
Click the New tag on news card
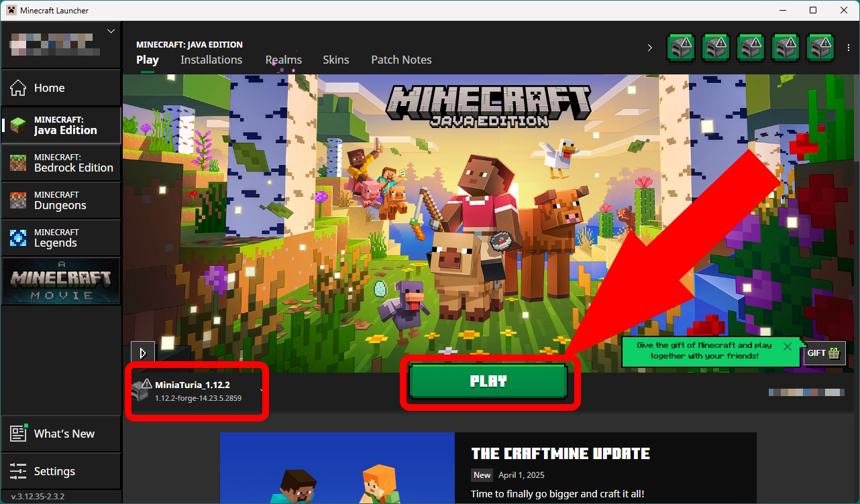[482, 475]
